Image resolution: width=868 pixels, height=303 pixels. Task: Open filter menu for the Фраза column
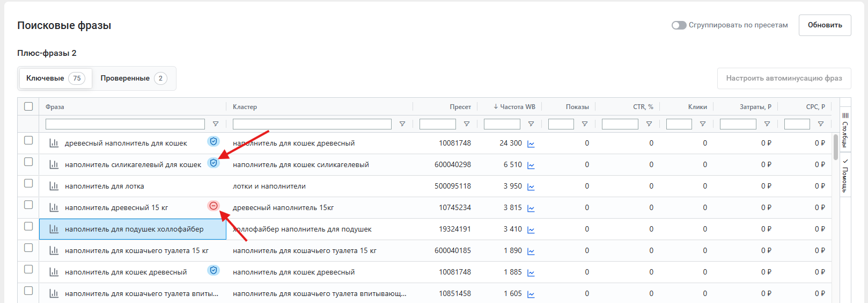click(x=216, y=124)
